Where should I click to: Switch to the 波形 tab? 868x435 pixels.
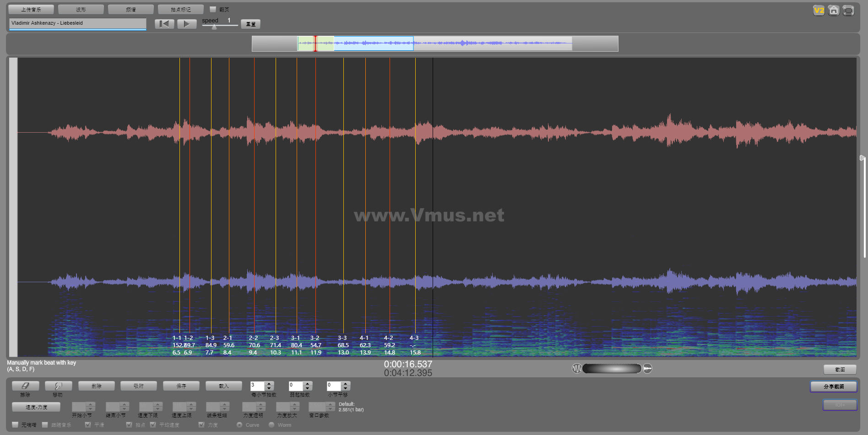81,10
